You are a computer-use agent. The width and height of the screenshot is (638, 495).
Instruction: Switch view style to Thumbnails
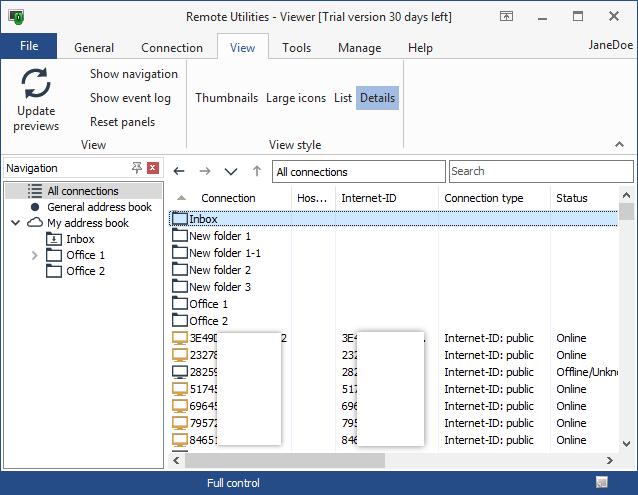[226, 98]
